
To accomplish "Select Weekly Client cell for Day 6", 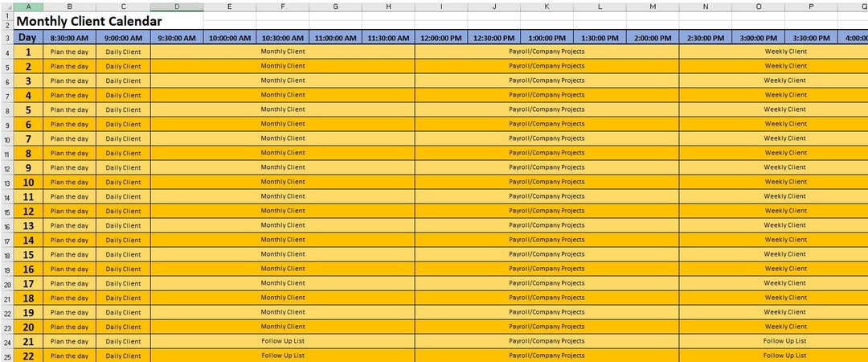I will pos(774,124).
